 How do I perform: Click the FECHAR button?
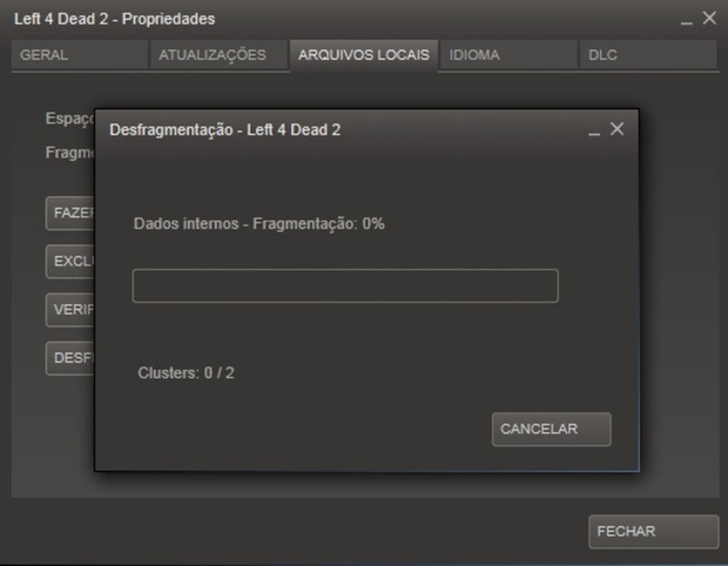tap(653, 531)
